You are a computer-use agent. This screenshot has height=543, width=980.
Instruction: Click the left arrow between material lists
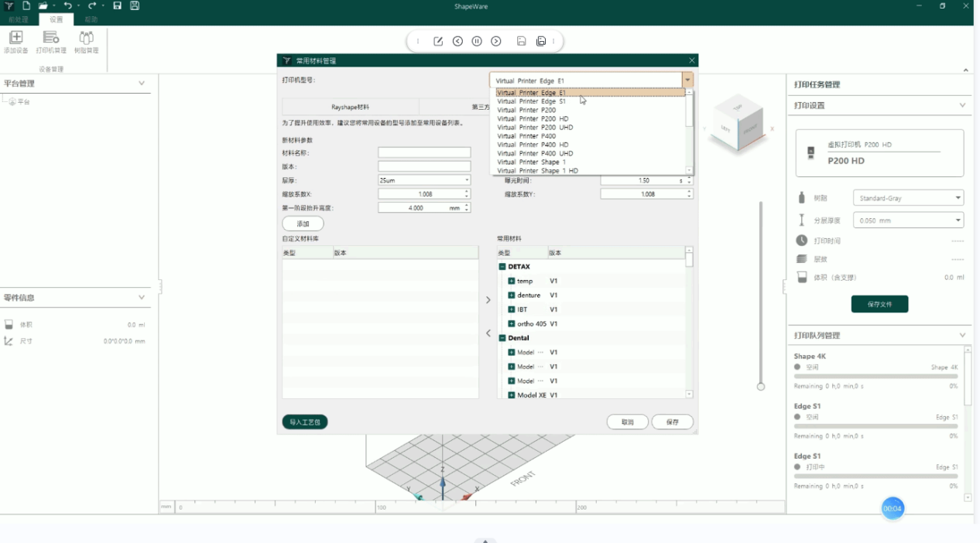[488, 333]
